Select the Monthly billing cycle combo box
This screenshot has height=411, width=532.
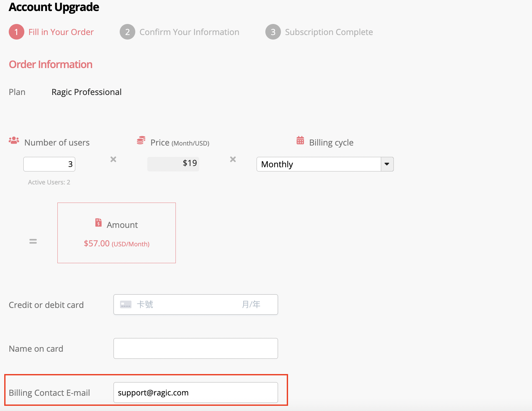pyautogui.click(x=319, y=164)
